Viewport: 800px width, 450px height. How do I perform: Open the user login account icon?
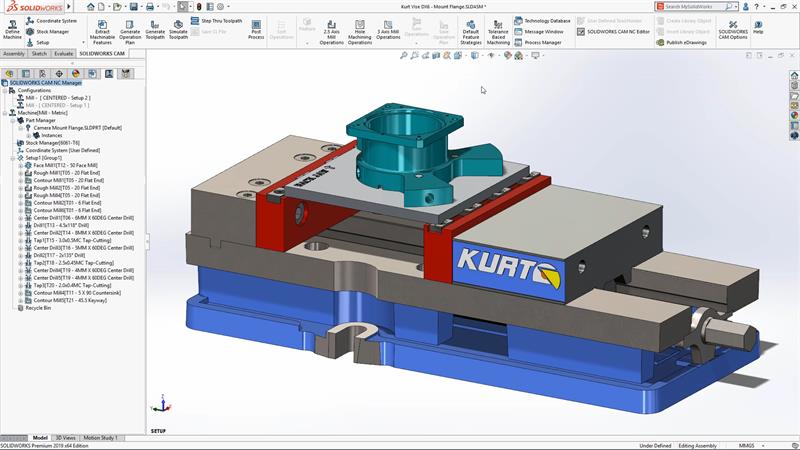745,7
